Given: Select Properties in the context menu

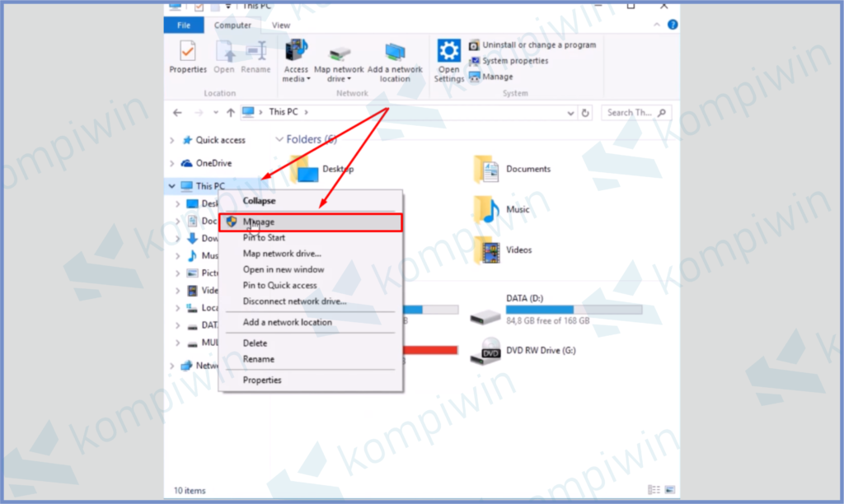Looking at the screenshot, I should [262, 380].
